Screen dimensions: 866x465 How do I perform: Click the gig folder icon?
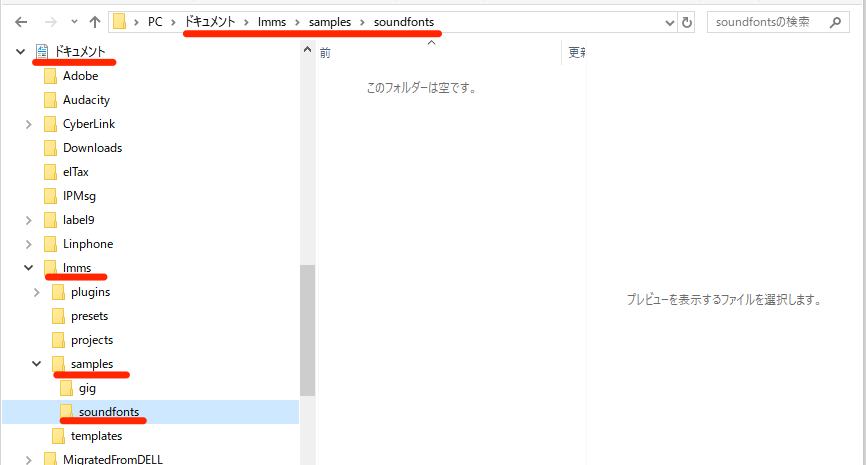point(66,388)
